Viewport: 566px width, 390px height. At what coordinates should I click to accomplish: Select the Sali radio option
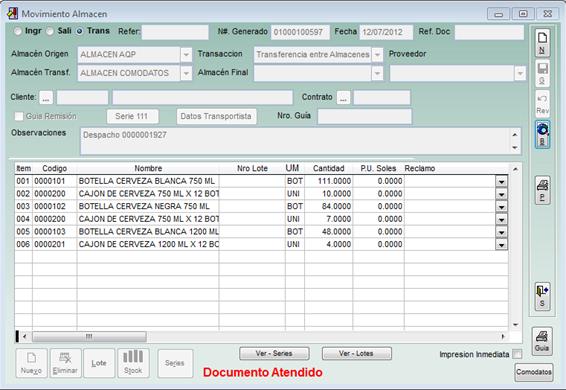pyautogui.click(x=50, y=31)
